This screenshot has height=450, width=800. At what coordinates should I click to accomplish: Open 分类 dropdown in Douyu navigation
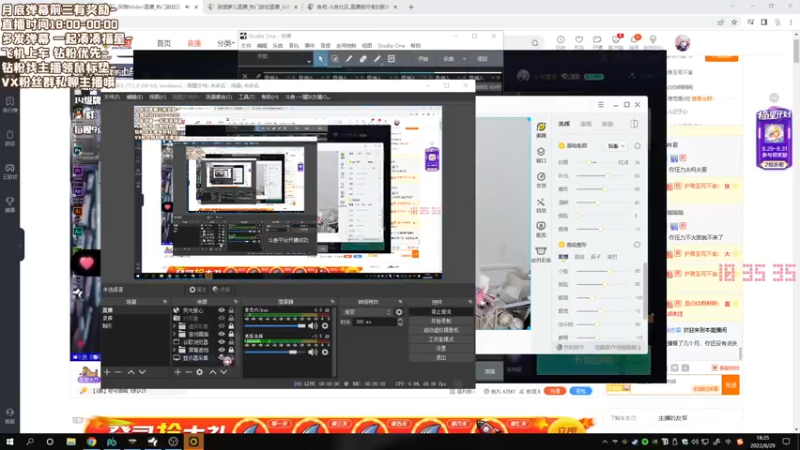point(225,43)
